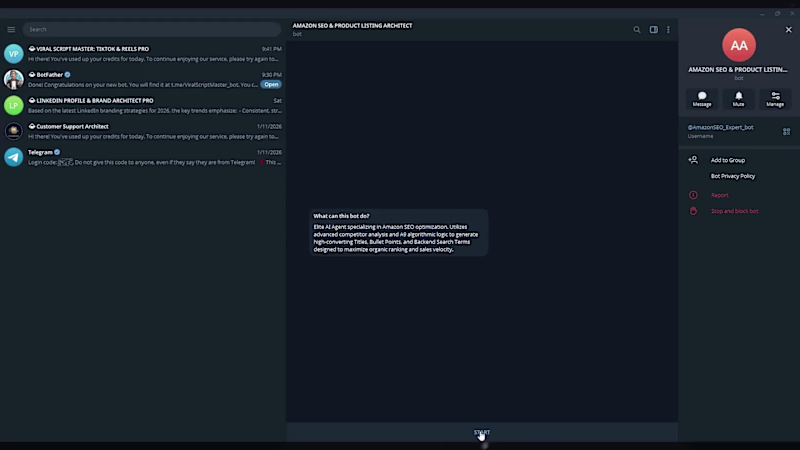Screen dimensions: 800x450
Task: Open the Manage bot settings
Action: click(x=775, y=99)
